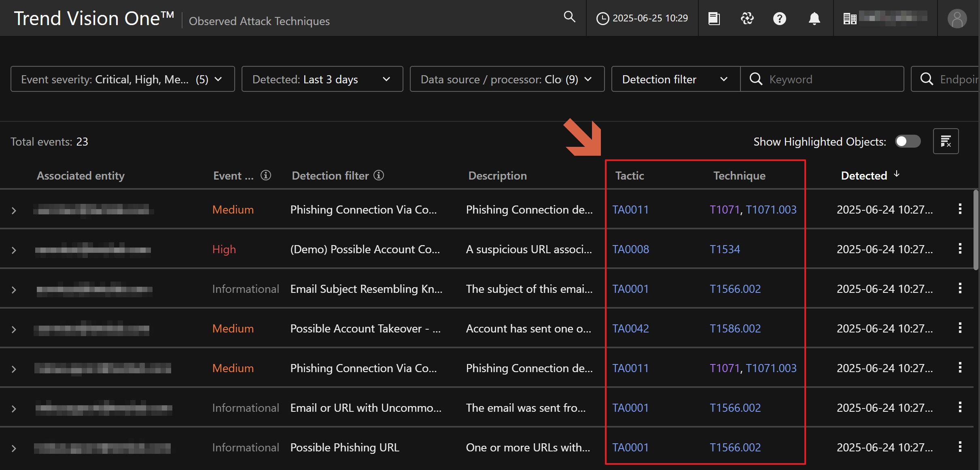The image size is (980, 470).
Task: Open the T1586.002 technique link
Action: point(735,328)
